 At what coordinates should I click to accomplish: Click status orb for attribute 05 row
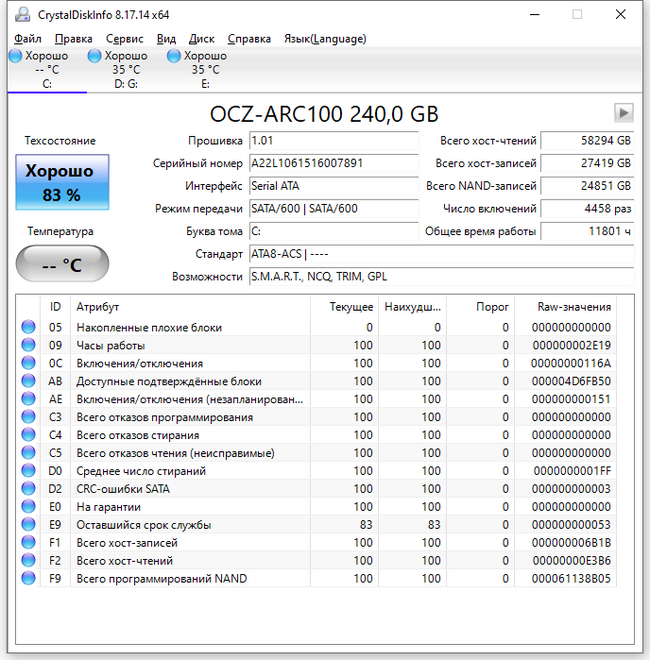(x=28, y=327)
